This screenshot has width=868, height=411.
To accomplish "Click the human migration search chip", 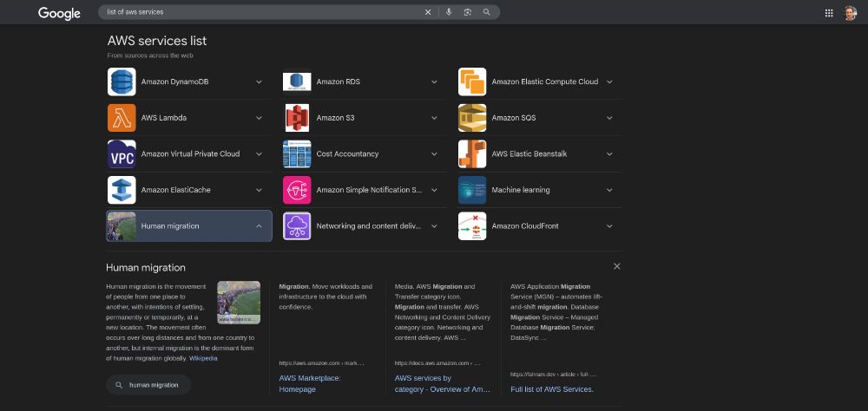I will (x=148, y=385).
